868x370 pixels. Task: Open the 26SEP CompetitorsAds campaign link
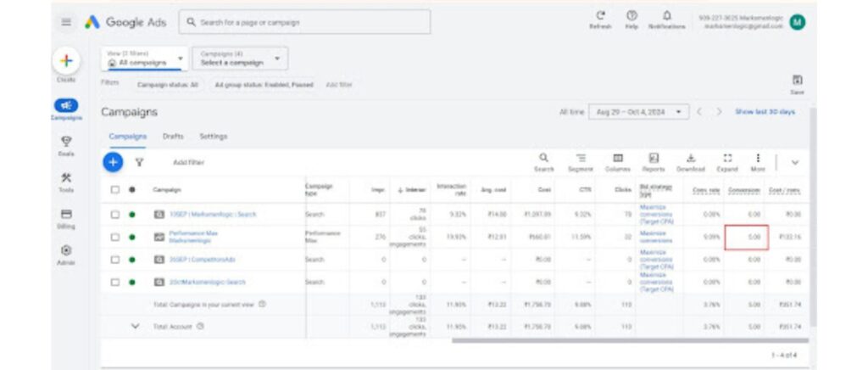pos(203,259)
